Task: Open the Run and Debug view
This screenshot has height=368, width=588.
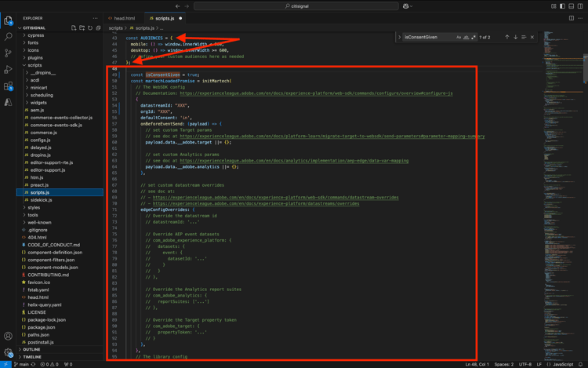Action: pyautogui.click(x=9, y=70)
